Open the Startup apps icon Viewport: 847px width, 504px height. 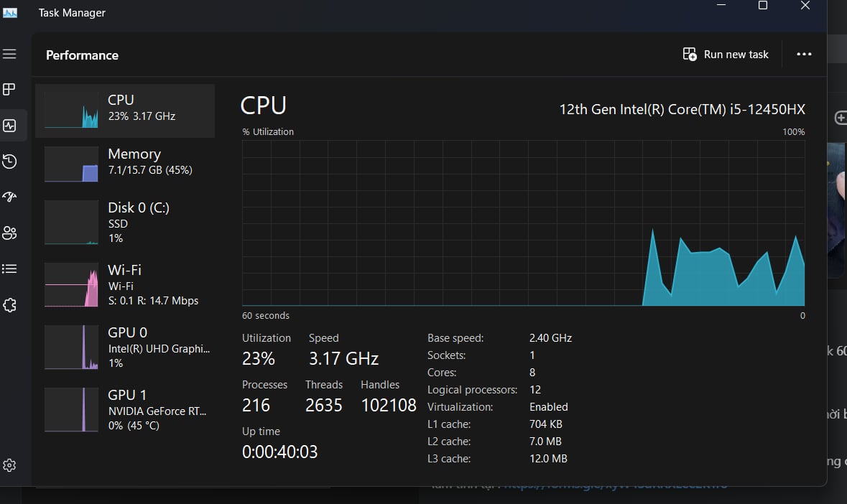(x=9, y=197)
